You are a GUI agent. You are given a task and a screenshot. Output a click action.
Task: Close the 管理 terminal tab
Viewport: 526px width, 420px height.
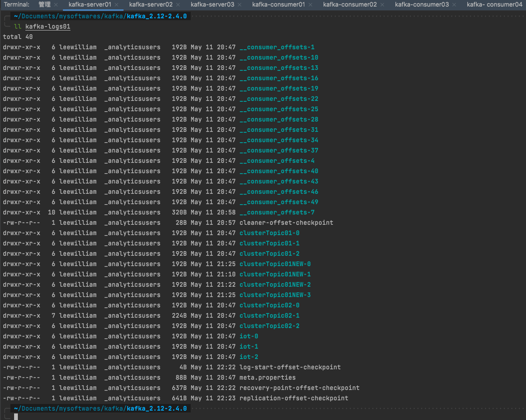pos(56,5)
